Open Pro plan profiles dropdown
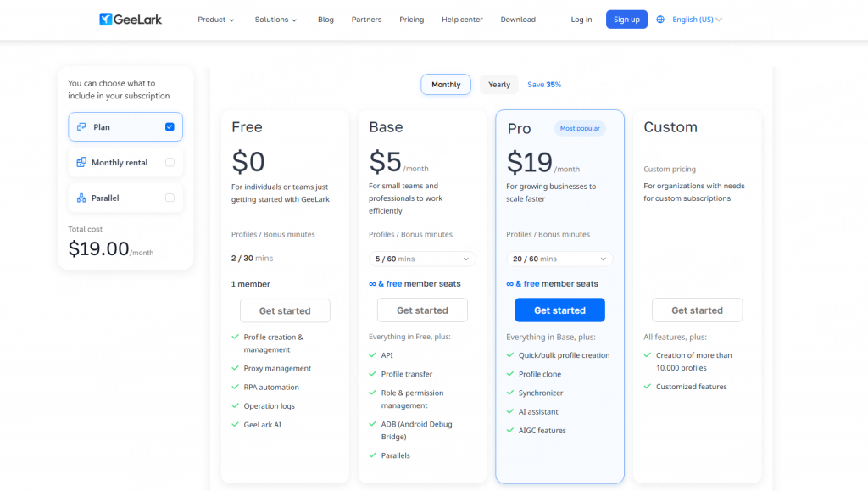 coord(559,259)
